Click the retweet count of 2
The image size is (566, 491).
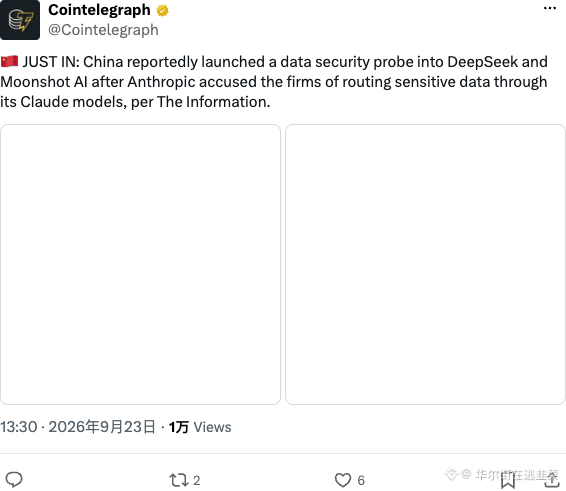point(197,481)
